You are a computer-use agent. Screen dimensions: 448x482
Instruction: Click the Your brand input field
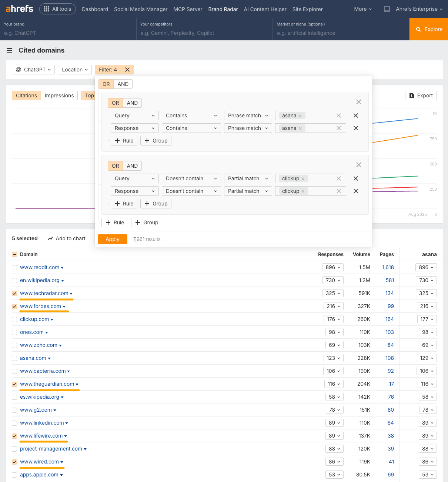coord(67,33)
